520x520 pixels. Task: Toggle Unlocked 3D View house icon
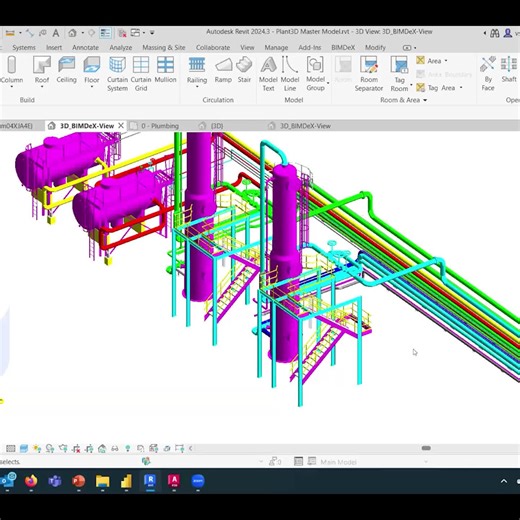[x=102, y=448]
